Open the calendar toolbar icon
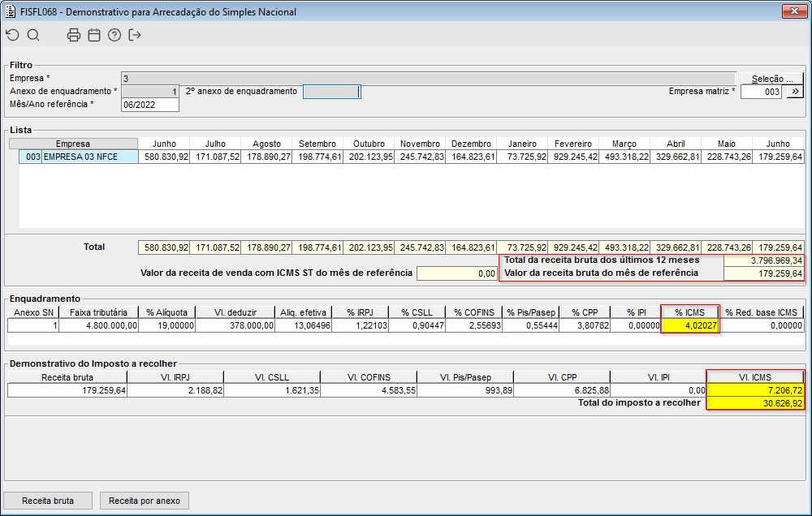This screenshot has width=812, height=516. (x=94, y=35)
